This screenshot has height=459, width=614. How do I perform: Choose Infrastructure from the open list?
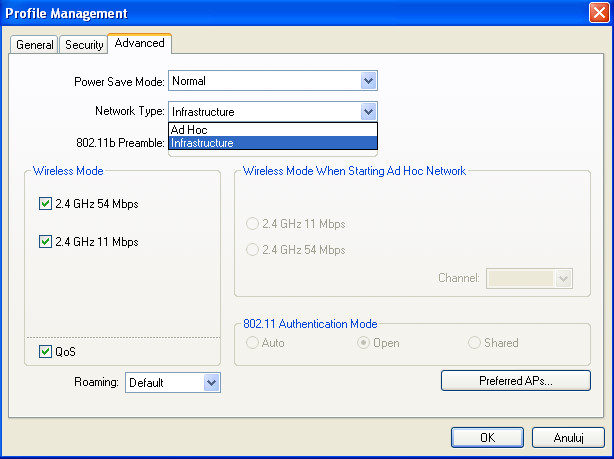click(x=273, y=143)
